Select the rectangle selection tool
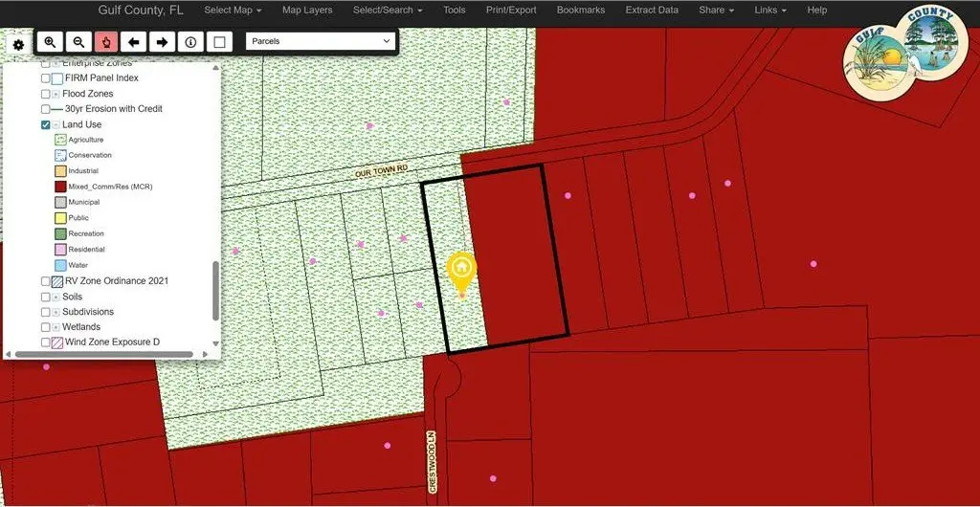Image resolution: width=980 pixels, height=507 pixels. (x=219, y=42)
